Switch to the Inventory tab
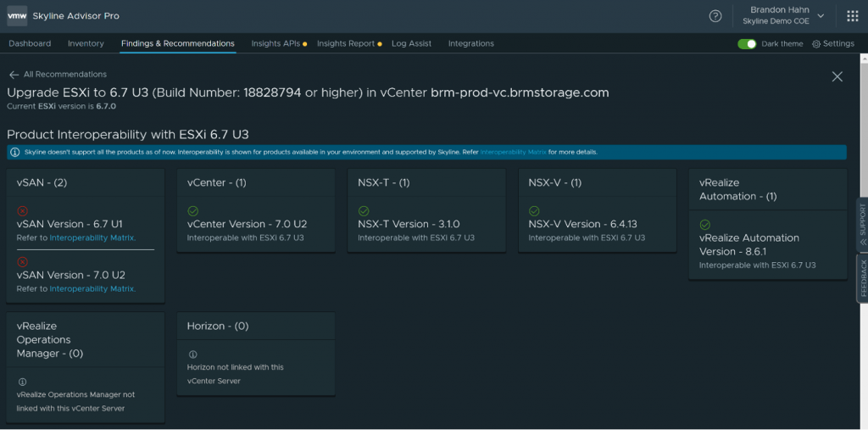 pyautogui.click(x=86, y=43)
